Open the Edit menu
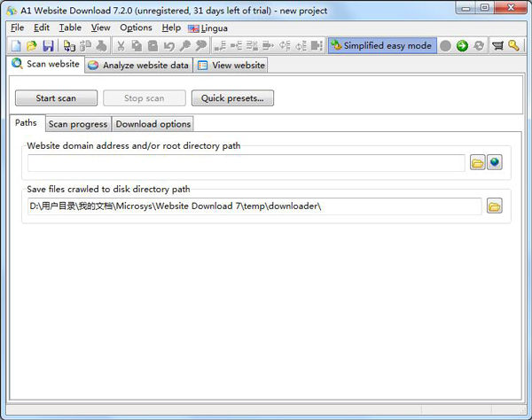532x420 pixels. tap(42, 27)
